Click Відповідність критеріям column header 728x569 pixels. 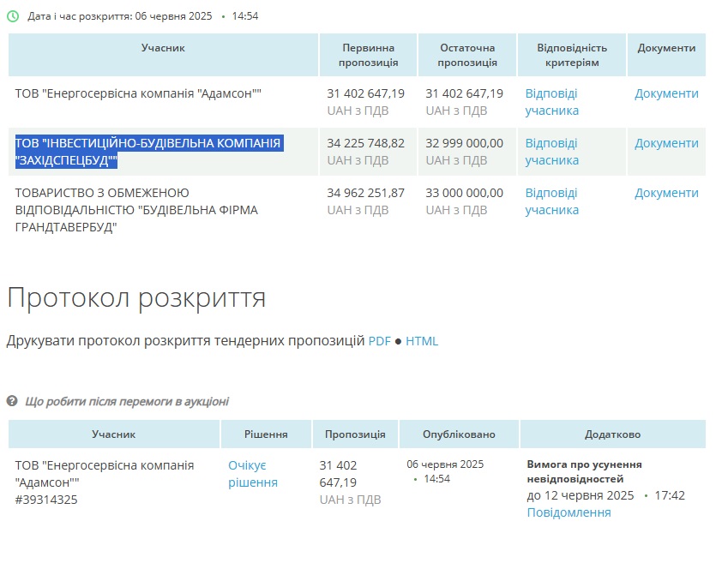tap(572, 55)
